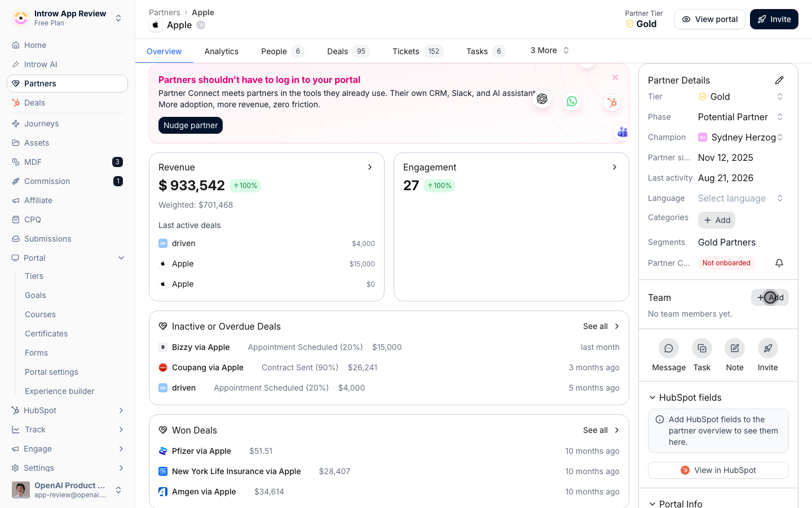Viewport: 812px width, 508px height.
Task: Click the verified badge next to Apple title
Action: point(201,25)
